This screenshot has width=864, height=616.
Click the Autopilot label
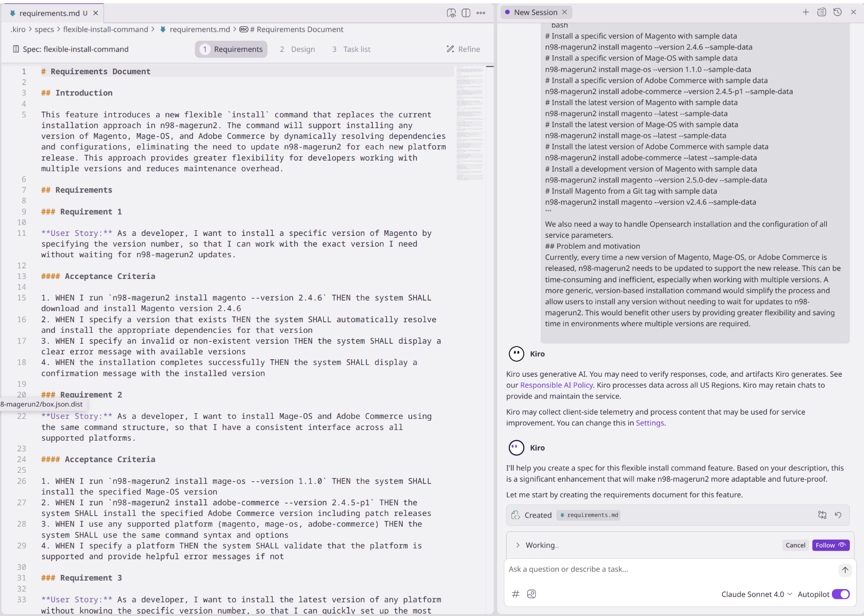click(813, 594)
